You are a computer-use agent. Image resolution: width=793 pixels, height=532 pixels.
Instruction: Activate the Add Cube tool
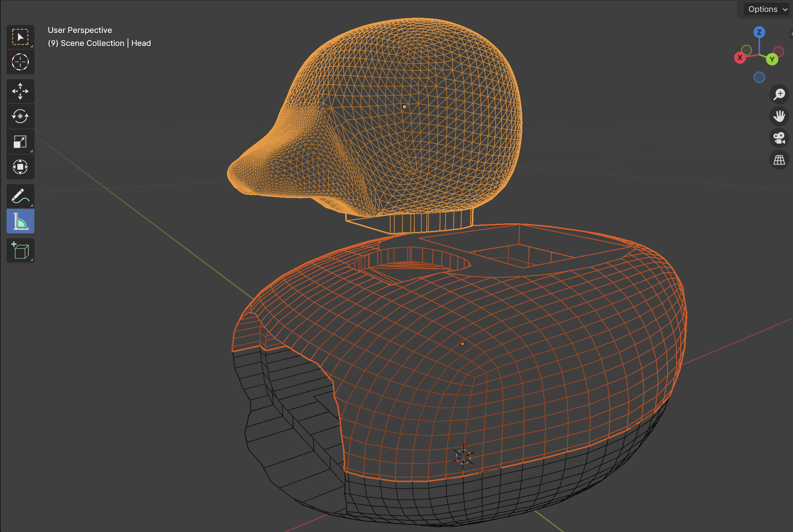[x=20, y=250]
